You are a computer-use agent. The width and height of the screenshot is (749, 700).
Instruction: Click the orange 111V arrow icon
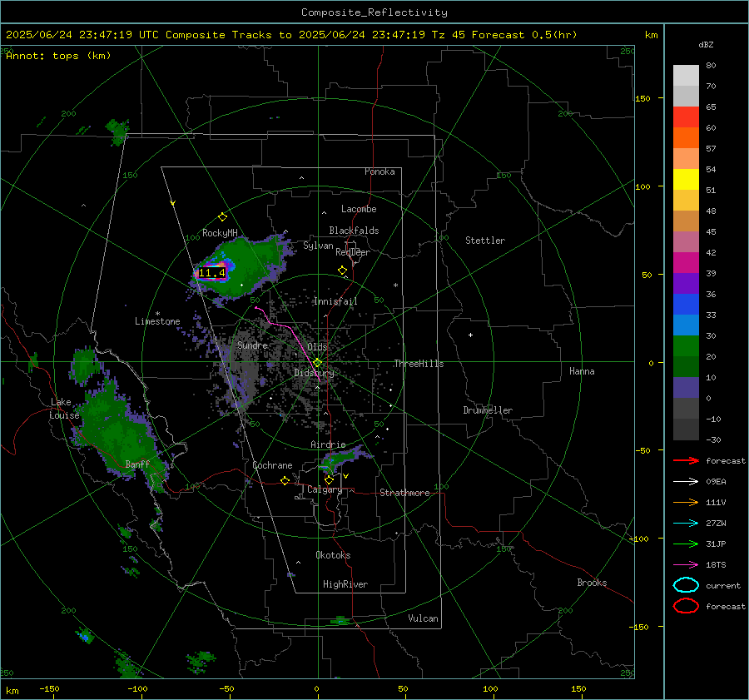click(x=686, y=502)
